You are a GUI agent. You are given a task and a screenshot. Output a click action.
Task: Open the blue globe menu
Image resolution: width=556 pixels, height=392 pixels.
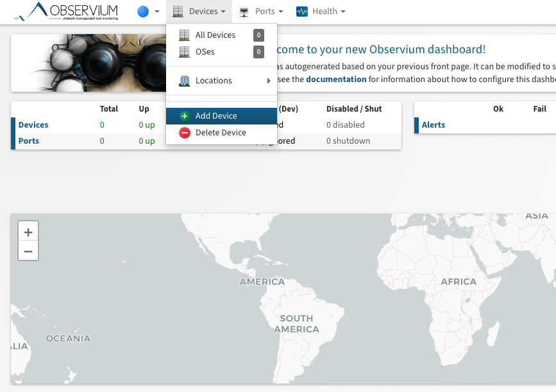(143, 12)
